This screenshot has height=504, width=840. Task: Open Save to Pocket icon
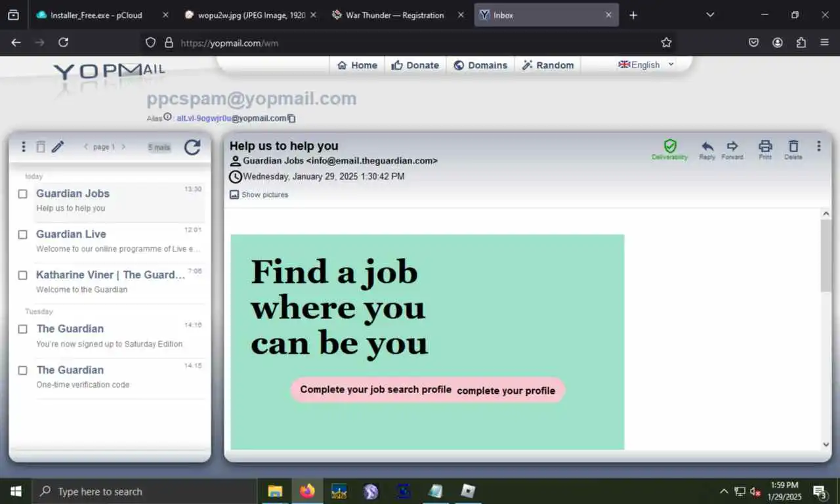coord(754,43)
